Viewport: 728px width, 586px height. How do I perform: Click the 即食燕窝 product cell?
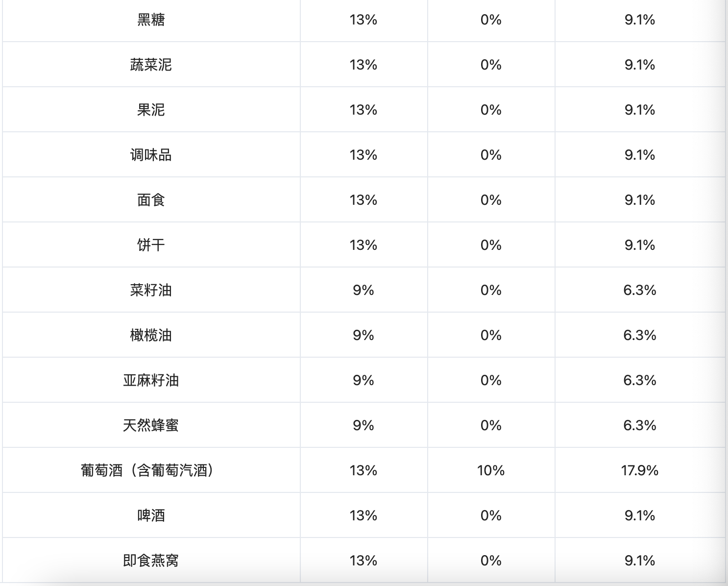[x=151, y=561]
